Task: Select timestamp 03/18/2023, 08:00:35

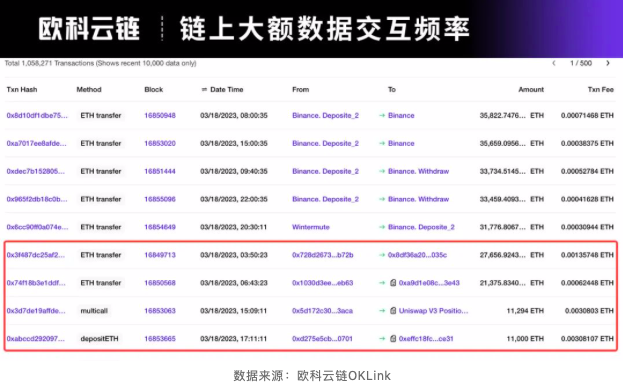Action: [234, 116]
